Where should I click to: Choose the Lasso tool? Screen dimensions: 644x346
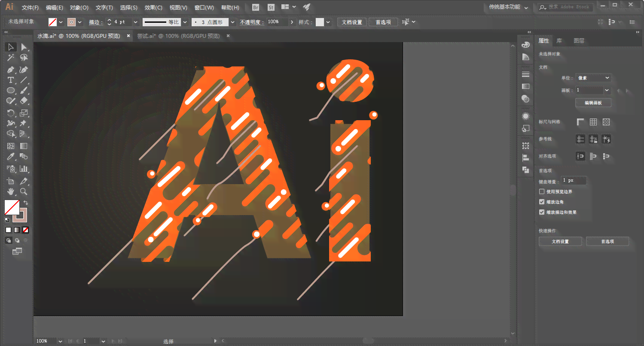tap(24, 58)
